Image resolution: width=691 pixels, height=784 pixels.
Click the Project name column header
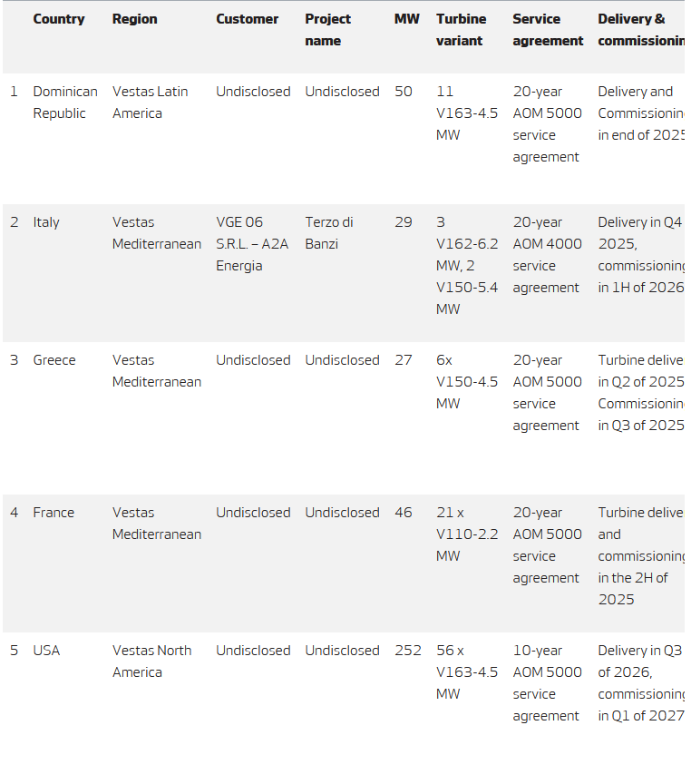327,30
